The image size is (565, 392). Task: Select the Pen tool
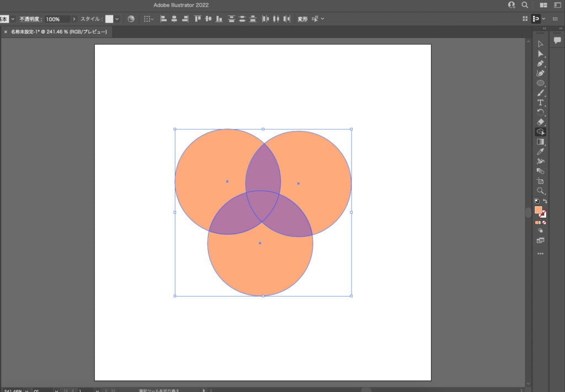540,63
